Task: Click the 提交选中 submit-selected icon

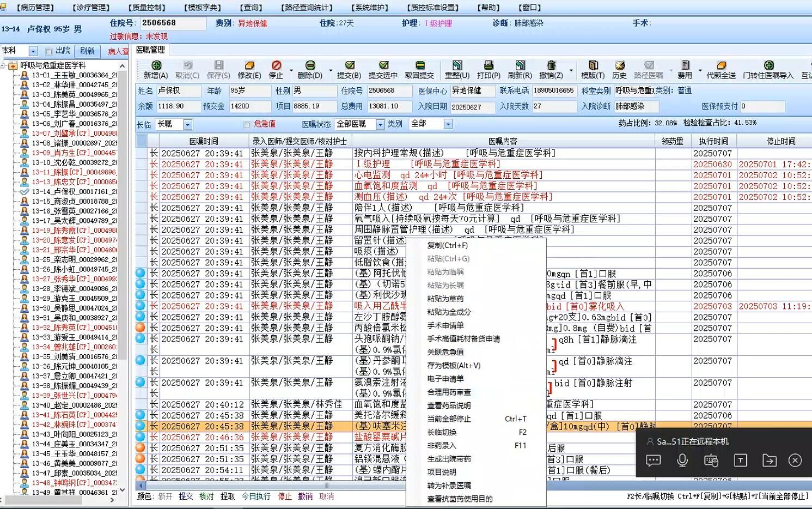Action: point(383,65)
